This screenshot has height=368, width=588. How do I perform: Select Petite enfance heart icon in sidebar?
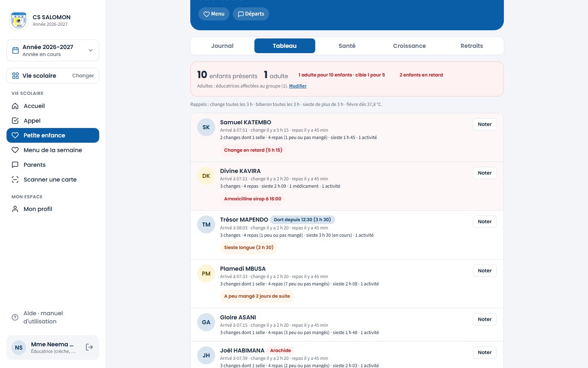click(x=15, y=135)
